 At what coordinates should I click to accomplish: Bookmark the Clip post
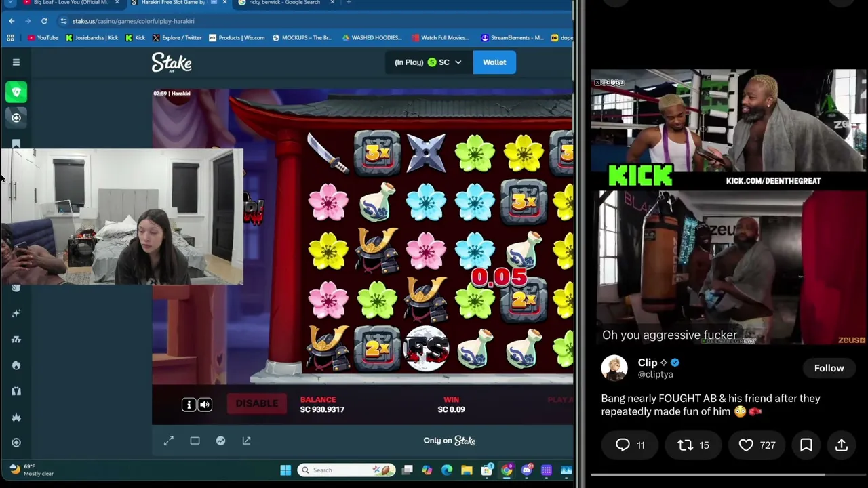806,445
